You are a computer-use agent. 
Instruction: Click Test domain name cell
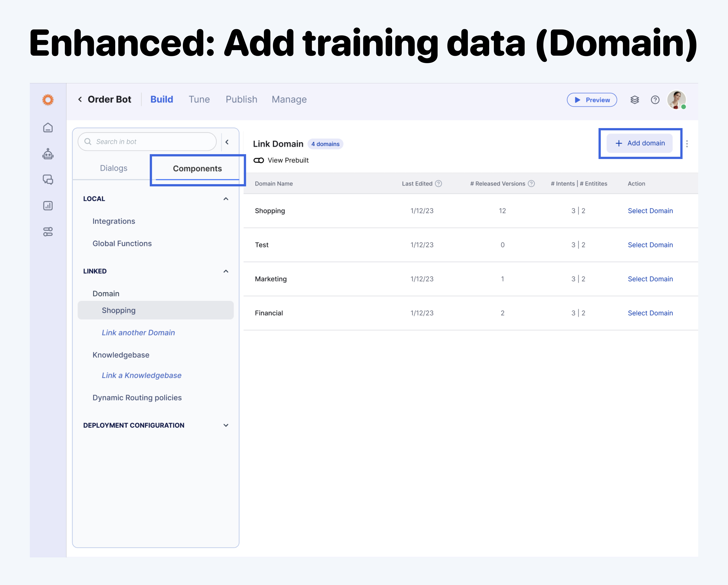coord(262,245)
